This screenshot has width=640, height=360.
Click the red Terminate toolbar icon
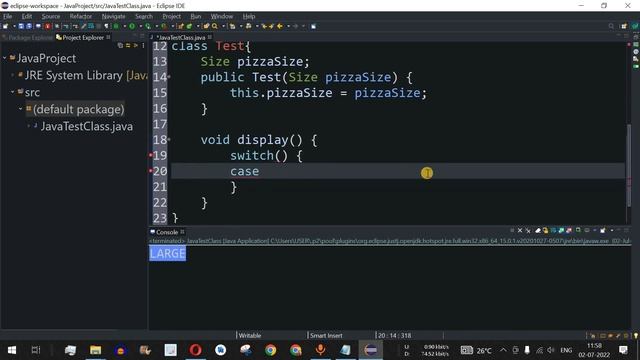pyautogui.click(x=48, y=26)
